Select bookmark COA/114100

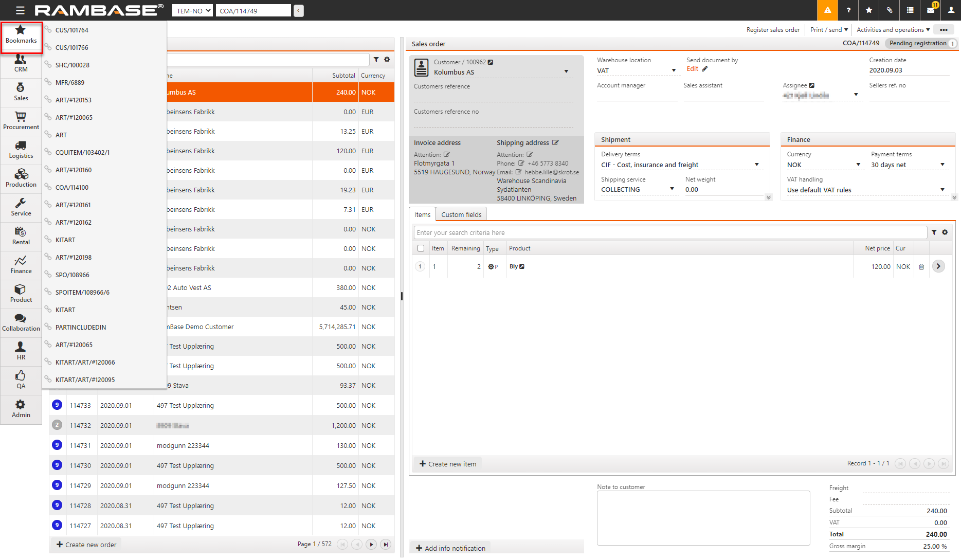[x=72, y=188]
